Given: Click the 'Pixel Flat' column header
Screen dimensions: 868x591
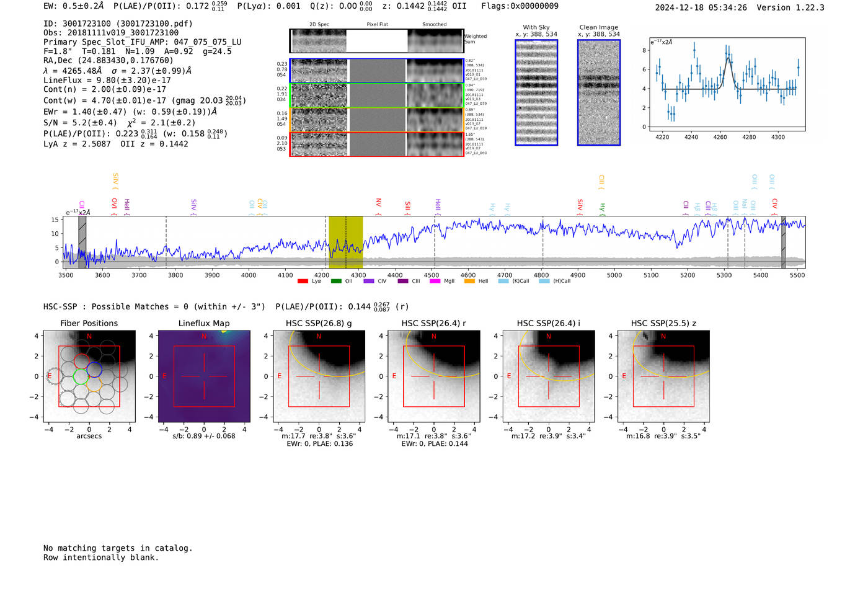Looking at the screenshot, I should (377, 25).
